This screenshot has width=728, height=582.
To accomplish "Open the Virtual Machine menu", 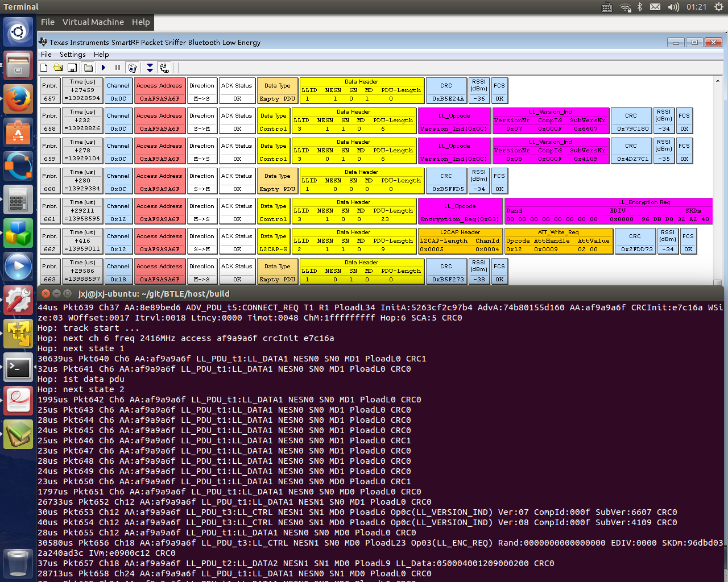I will pos(93,22).
